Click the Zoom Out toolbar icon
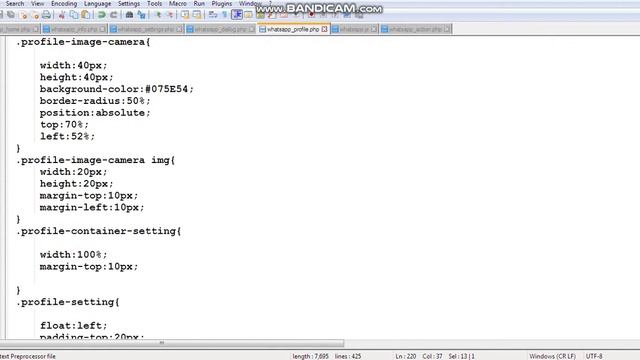 171,15
